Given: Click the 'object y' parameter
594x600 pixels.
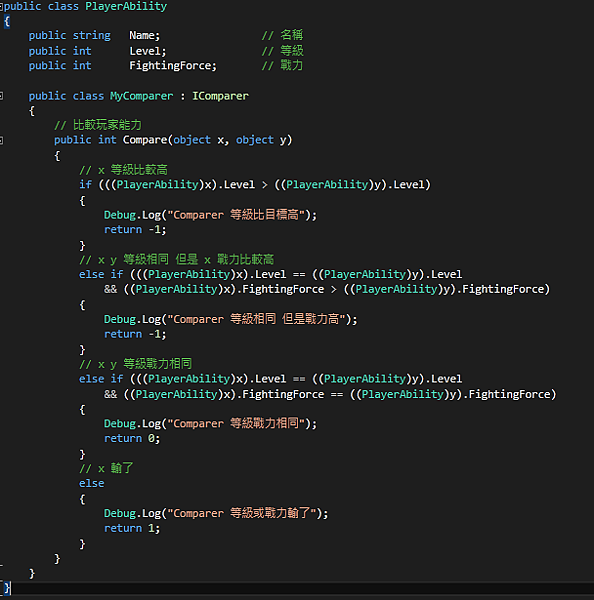Looking at the screenshot, I should (x=261, y=140).
